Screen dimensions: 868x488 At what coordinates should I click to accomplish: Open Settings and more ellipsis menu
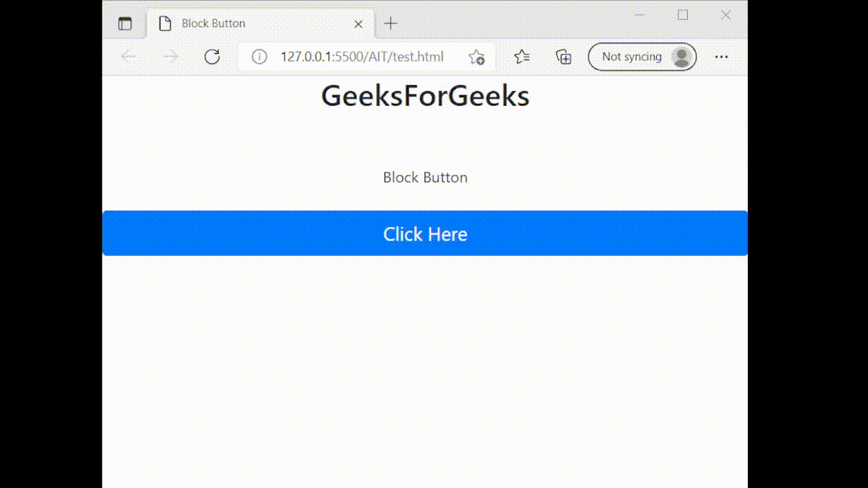tap(721, 57)
